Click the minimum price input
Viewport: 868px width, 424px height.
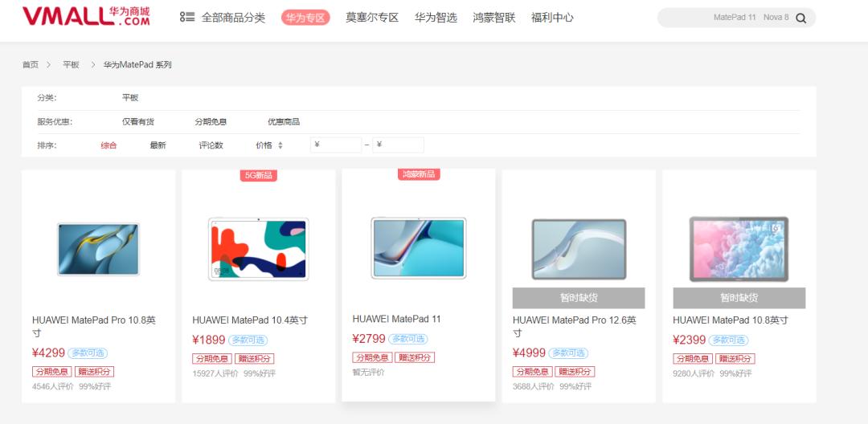click(x=336, y=145)
